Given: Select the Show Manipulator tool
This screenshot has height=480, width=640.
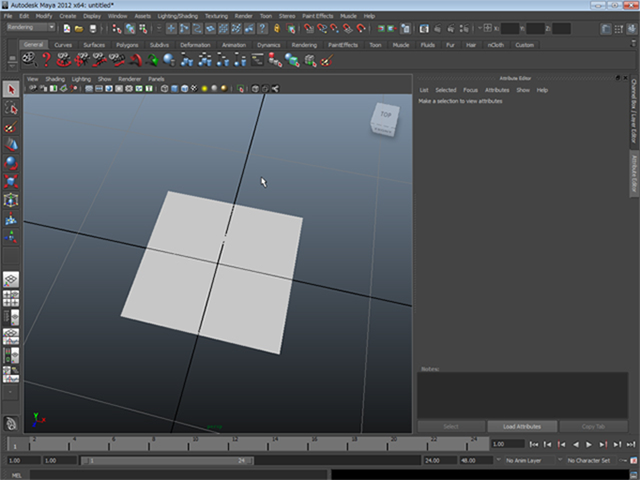Looking at the screenshot, I should point(11,237).
